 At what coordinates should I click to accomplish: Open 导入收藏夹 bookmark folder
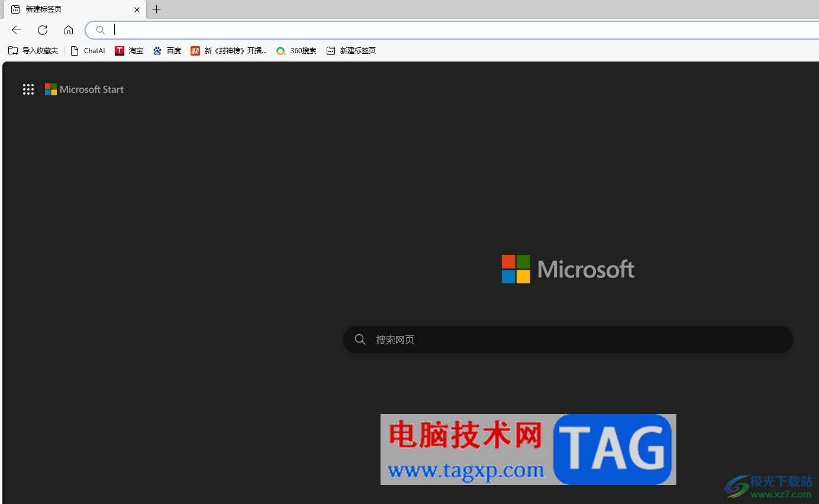click(x=33, y=51)
